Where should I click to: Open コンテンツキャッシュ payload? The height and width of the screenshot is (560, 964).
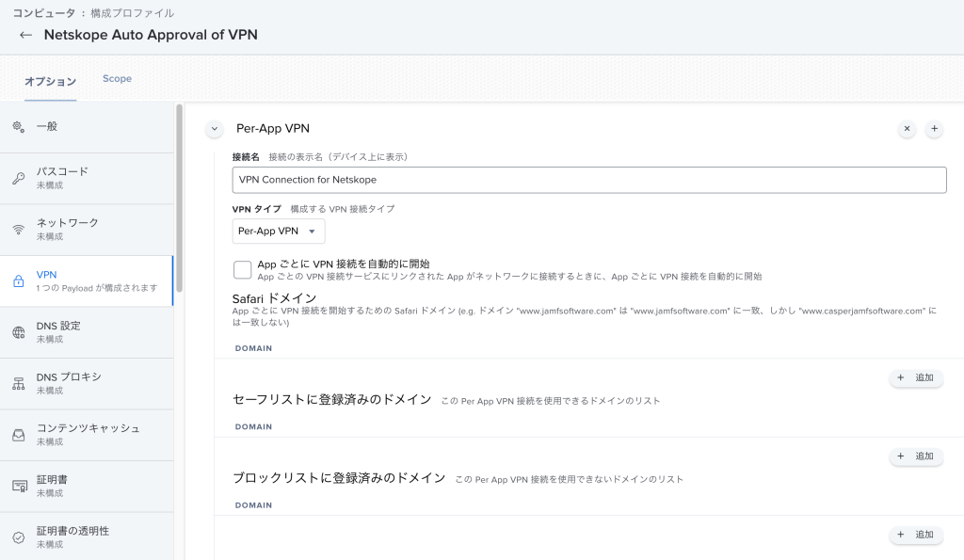point(87,435)
